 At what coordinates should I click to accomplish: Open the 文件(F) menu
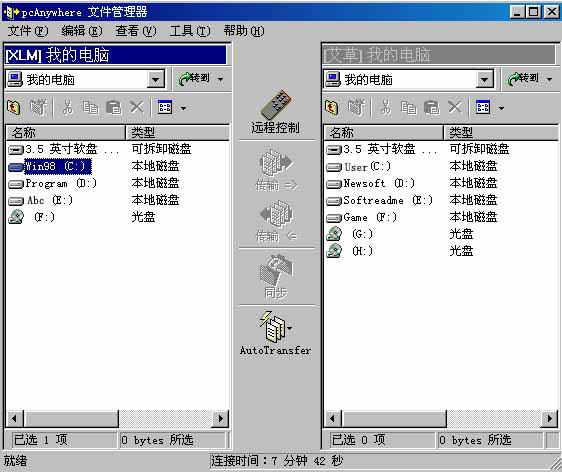(x=28, y=31)
